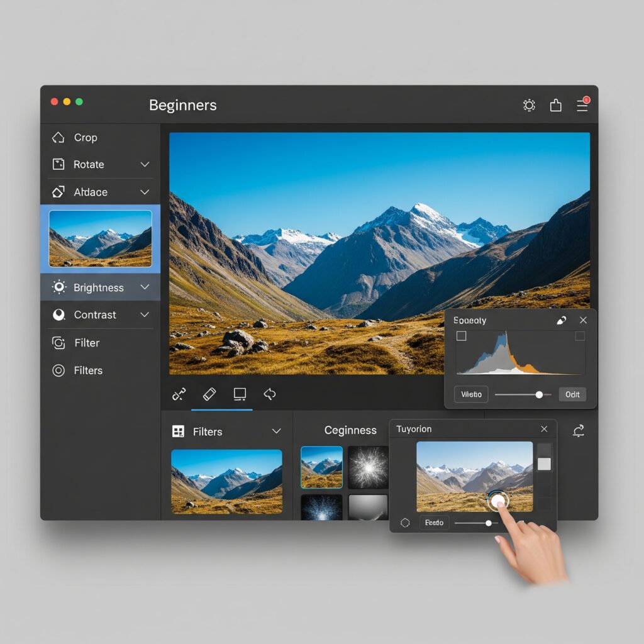Open the hamburger menu with notification badge

pos(582,104)
